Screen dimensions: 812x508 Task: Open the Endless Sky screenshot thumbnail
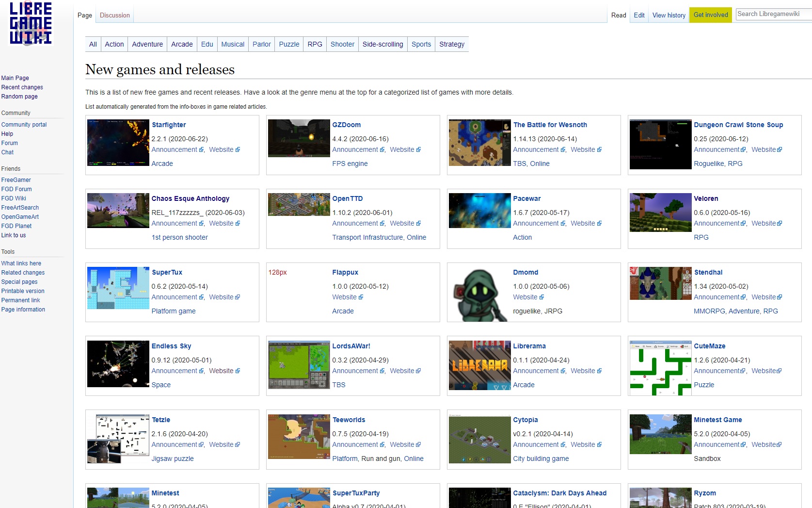118,364
